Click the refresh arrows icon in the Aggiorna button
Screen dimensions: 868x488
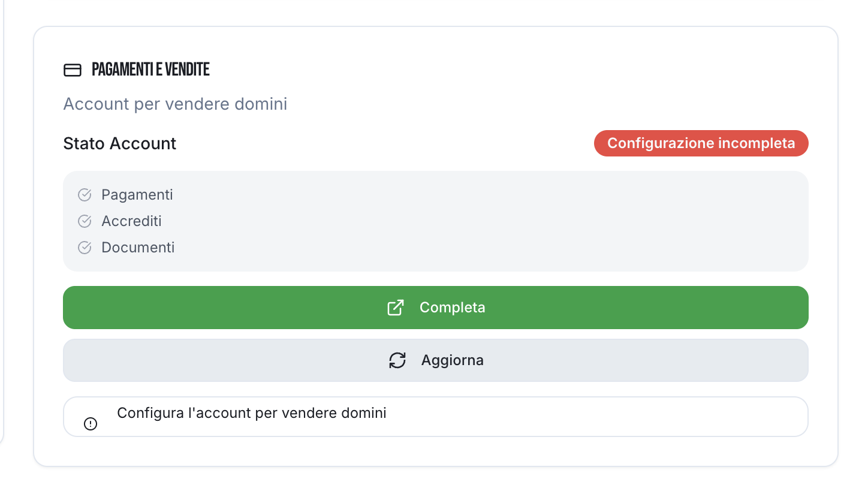coord(397,360)
